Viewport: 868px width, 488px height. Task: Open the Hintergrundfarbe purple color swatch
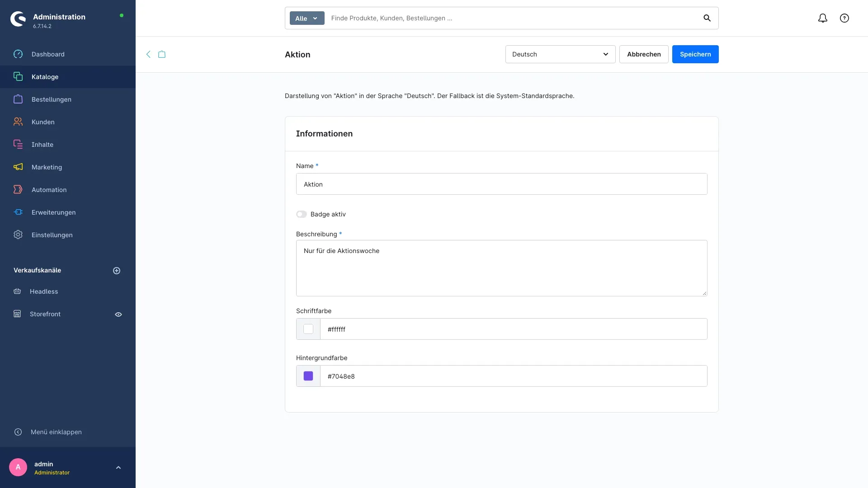coord(308,376)
